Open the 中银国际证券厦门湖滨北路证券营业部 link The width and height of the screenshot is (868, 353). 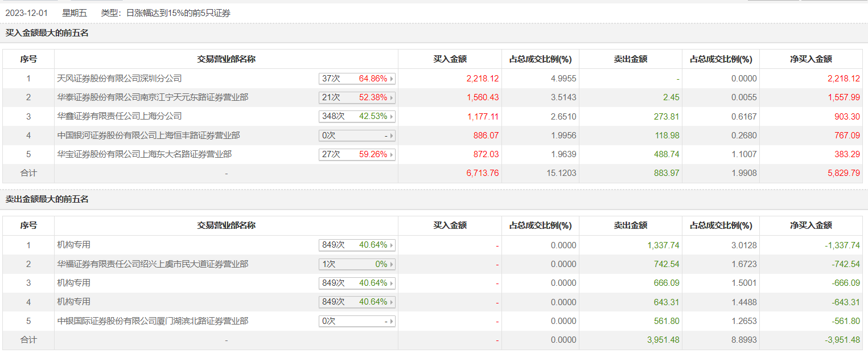tap(153, 321)
